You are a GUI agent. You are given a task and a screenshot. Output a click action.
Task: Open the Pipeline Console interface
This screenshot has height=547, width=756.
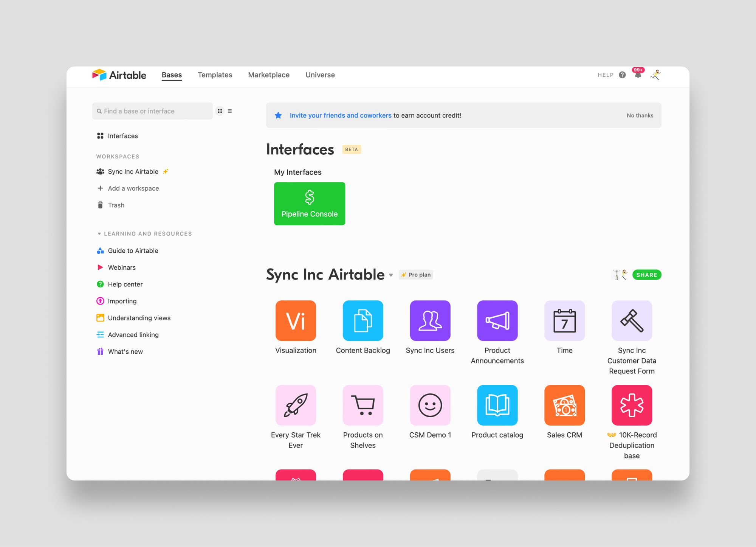tap(309, 203)
